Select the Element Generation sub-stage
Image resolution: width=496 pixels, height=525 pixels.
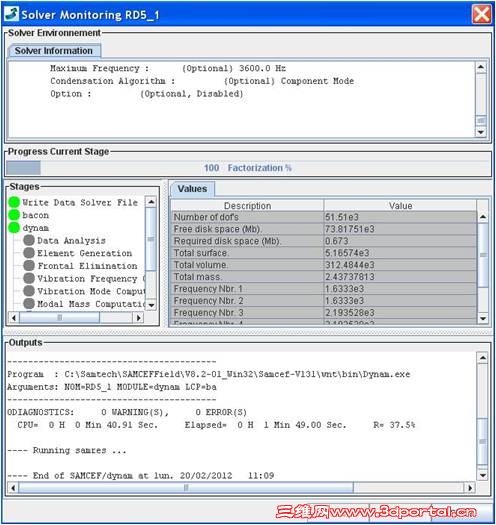tap(84, 253)
